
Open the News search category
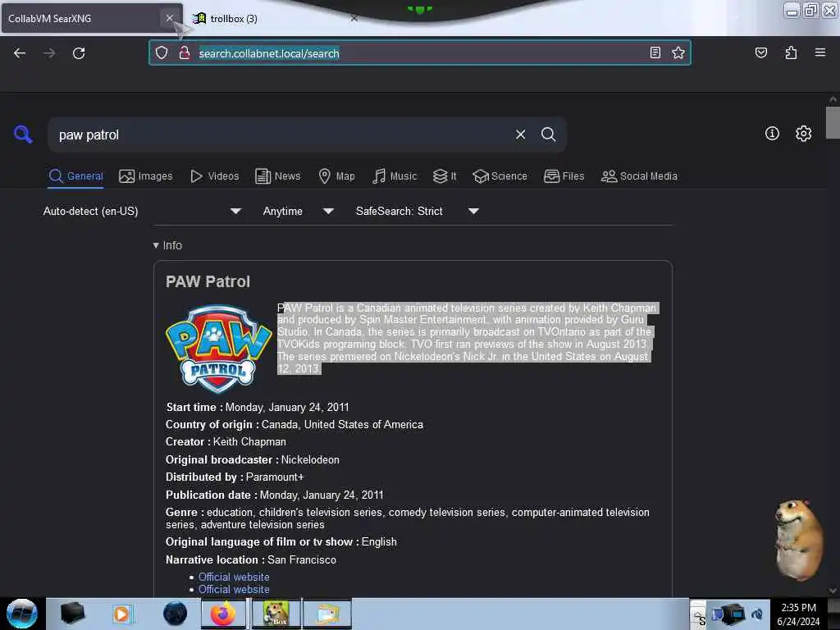click(278, 176)
